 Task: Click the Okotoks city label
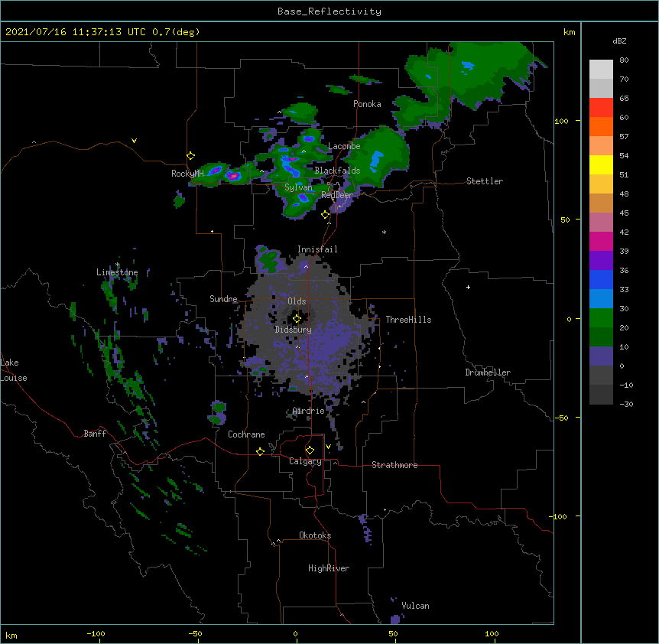(315, 535)
